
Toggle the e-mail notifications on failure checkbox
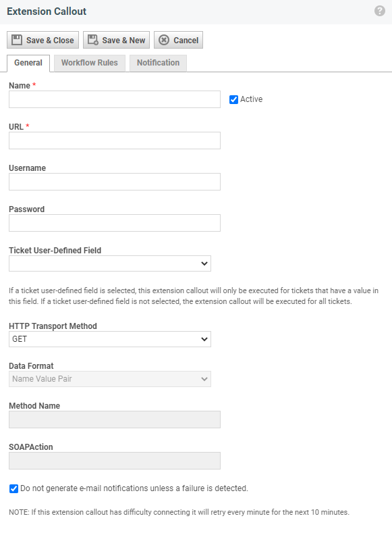tap(13, 488)
